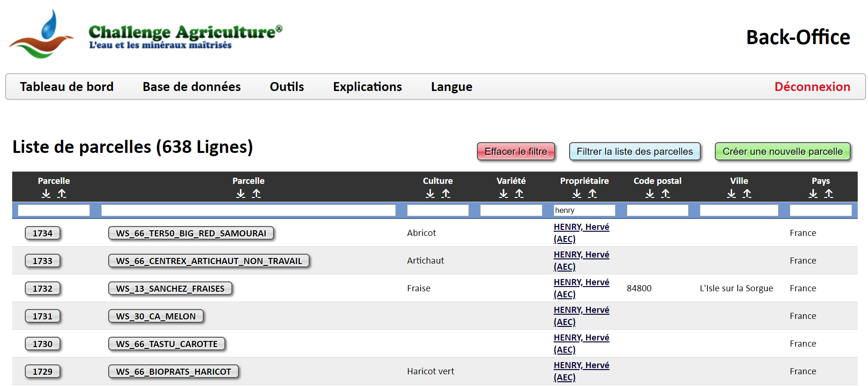This screenshot has width=868, height=386.
Task: Open Langue menu
Action: (452, 87)
